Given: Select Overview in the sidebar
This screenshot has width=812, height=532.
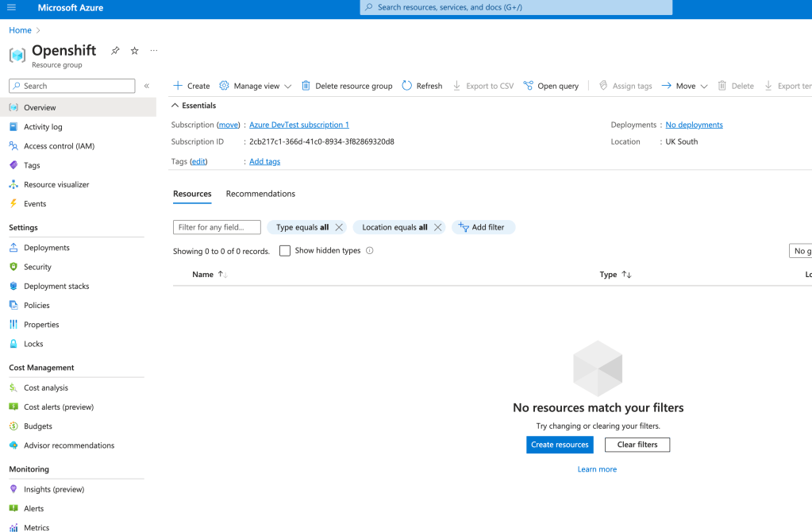Looking at the screenshot, I should 78,108.
